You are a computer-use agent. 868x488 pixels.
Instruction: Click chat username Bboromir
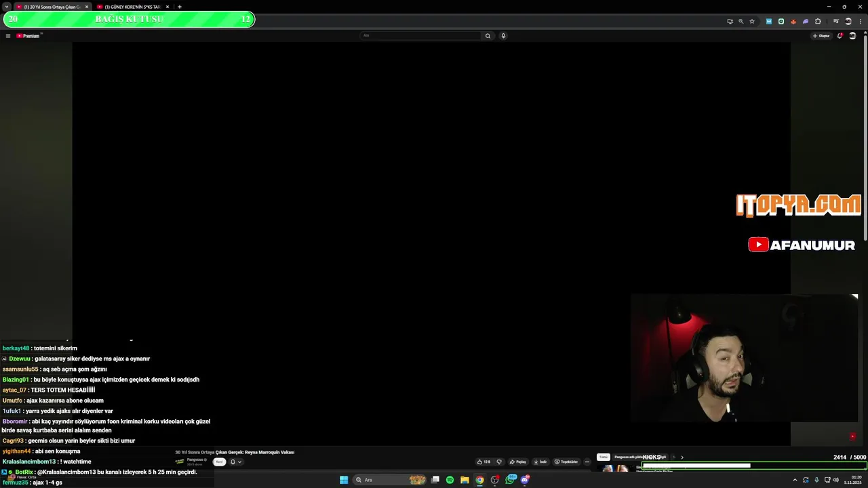click(15, 422)
